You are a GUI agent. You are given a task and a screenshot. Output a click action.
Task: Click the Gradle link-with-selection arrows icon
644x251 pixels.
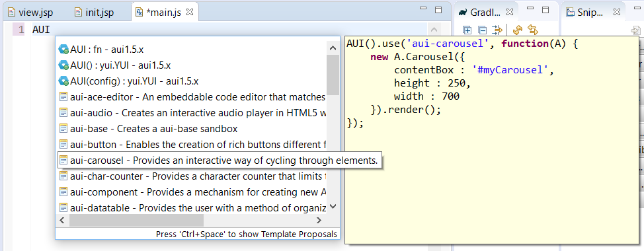coord(533,30)
